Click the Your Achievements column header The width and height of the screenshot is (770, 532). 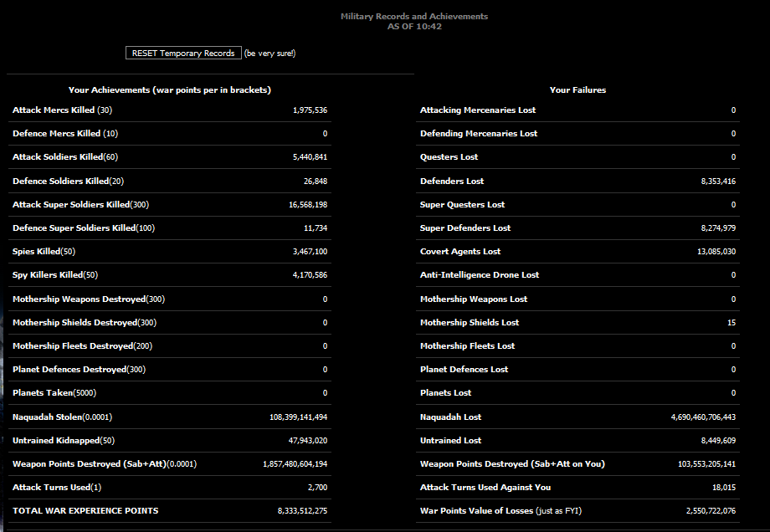point(169,90)
